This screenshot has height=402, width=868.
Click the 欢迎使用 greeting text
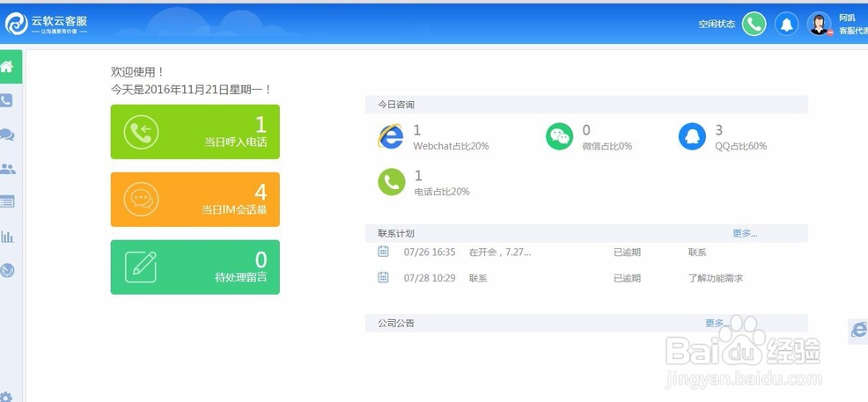(138, 72)
